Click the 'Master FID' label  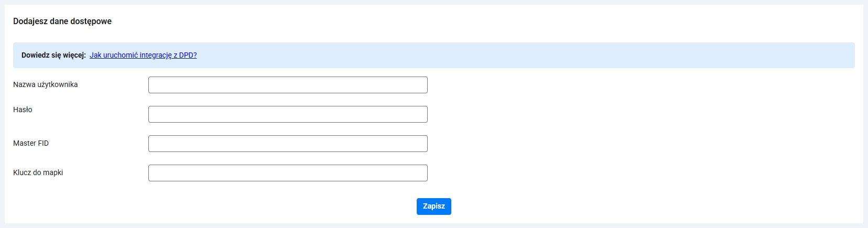click(31, 143)
